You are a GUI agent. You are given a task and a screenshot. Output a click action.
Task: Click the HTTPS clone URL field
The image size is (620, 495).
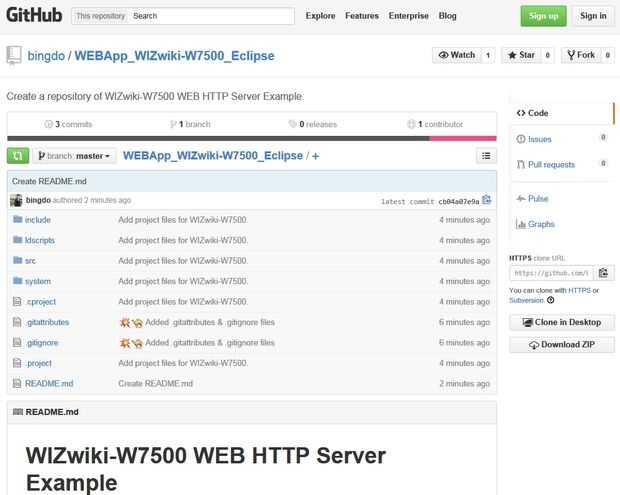(552, 273)
